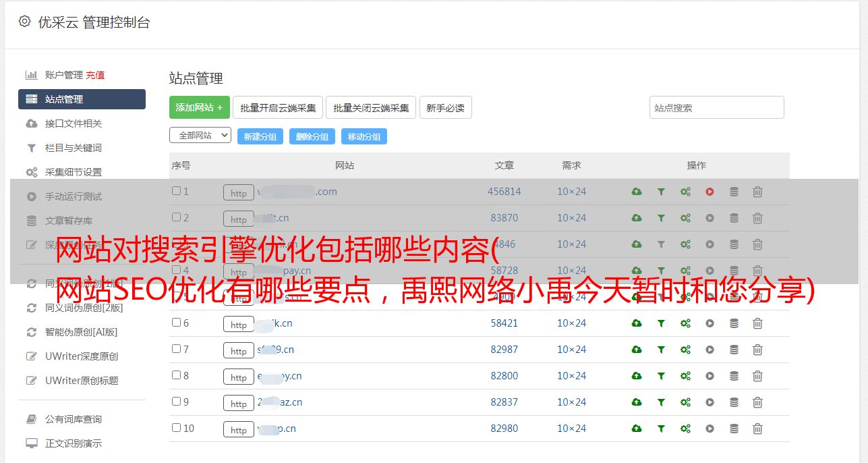The height and width of the screenshot is (463, 868).
Task: Click the cloud icon in the 82987 row
Action: [637, 350]
